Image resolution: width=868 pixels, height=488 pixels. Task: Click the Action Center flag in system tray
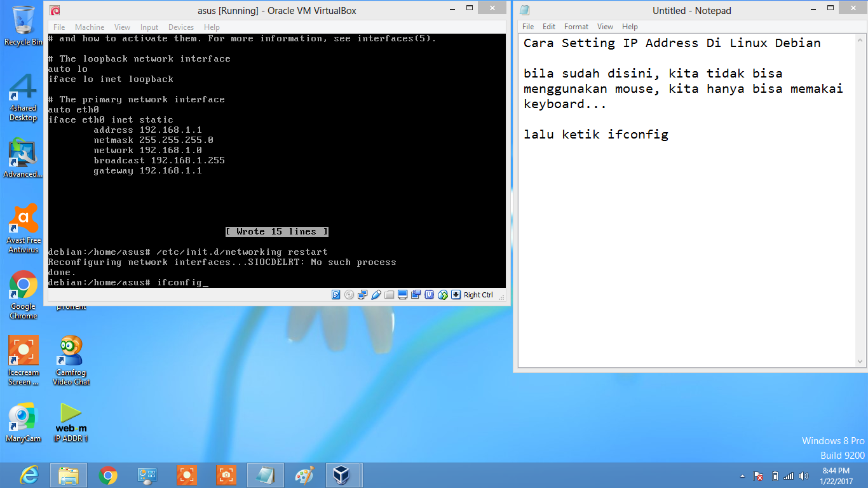point(757,475)
